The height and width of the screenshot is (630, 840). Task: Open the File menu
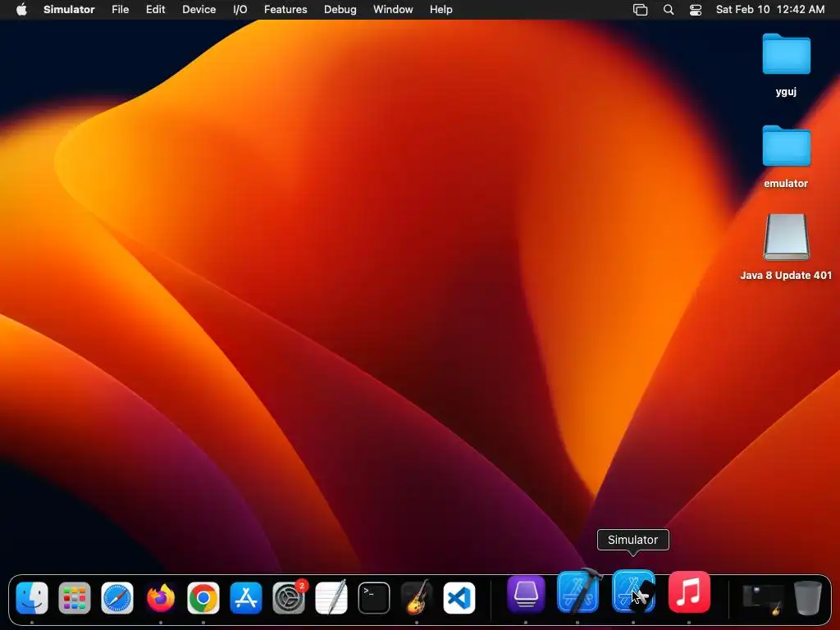pos(121,10)
